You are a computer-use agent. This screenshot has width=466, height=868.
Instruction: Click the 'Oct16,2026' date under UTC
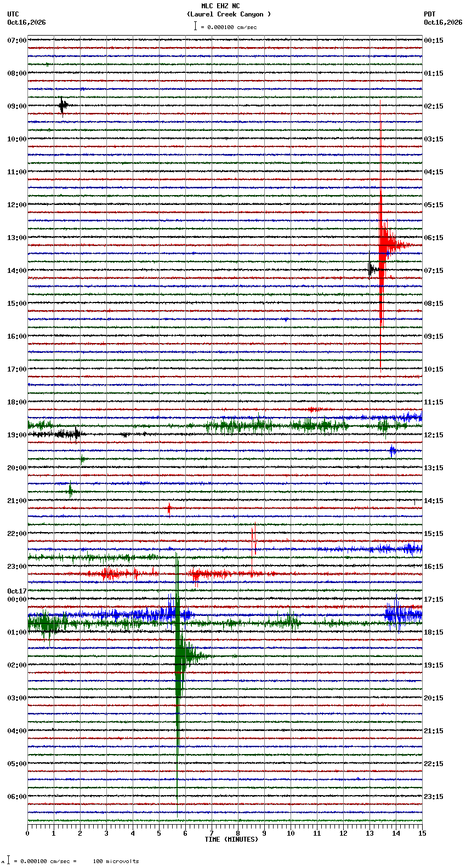click(26, 22)
